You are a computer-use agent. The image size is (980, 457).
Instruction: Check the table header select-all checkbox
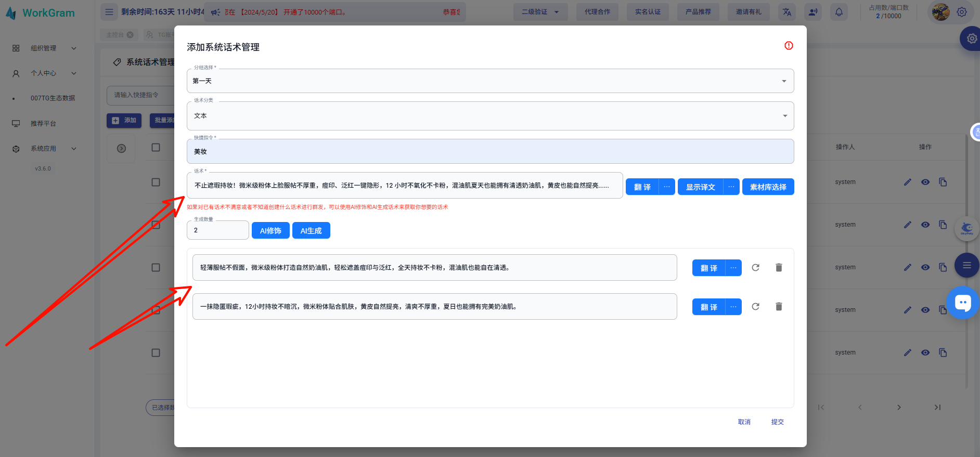156,148
